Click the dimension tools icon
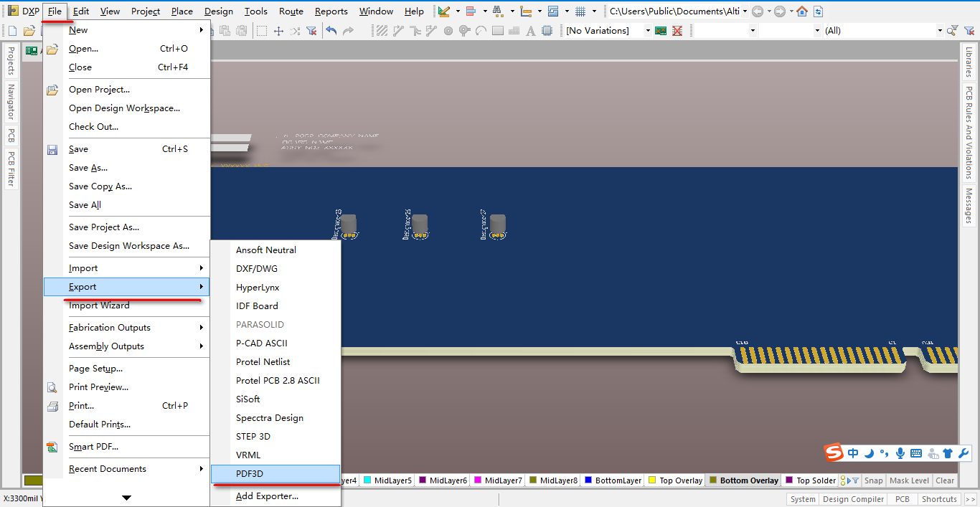 click(x=526, y=11)
